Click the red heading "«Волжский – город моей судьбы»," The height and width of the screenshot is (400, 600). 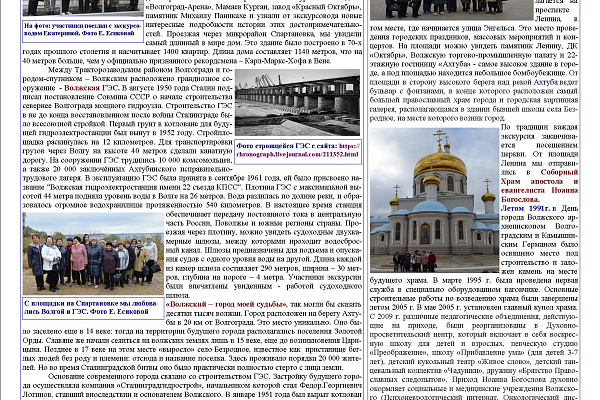(x=227, y=305)
